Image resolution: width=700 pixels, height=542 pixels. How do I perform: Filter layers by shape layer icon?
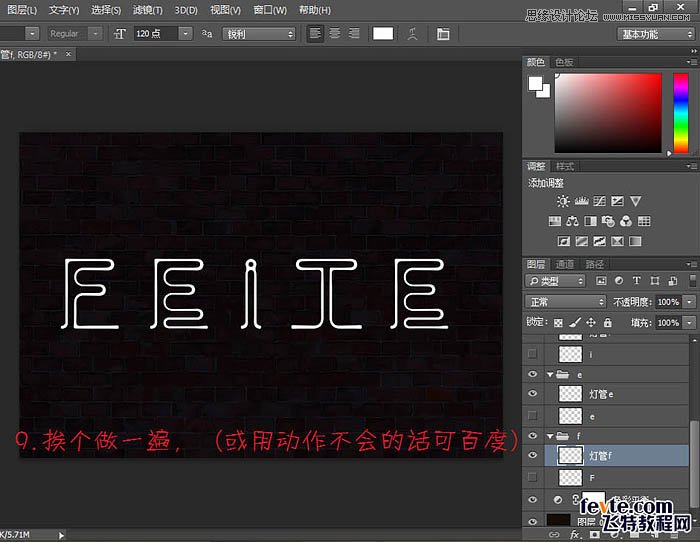(x=655, y=281)
